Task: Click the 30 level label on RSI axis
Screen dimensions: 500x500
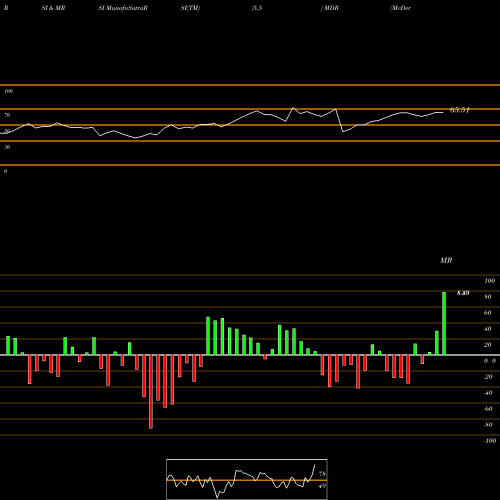Action: tap(7, 147)
